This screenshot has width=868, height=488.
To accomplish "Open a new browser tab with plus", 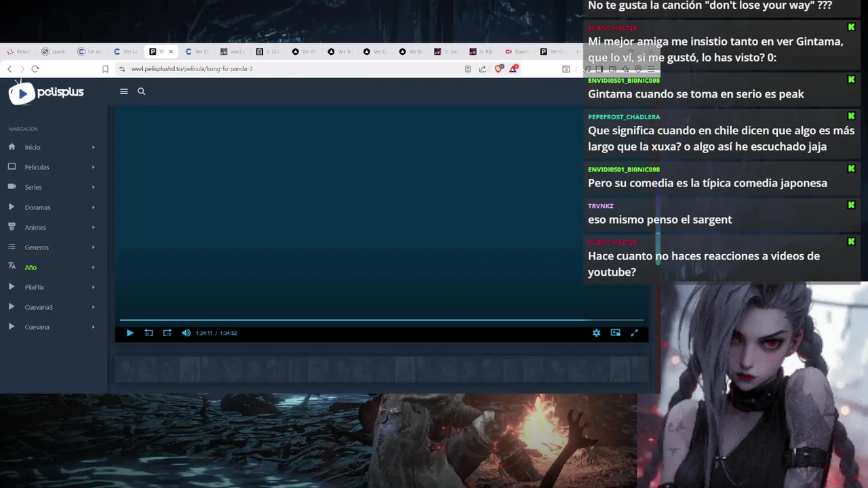I will tap(577, 52).
